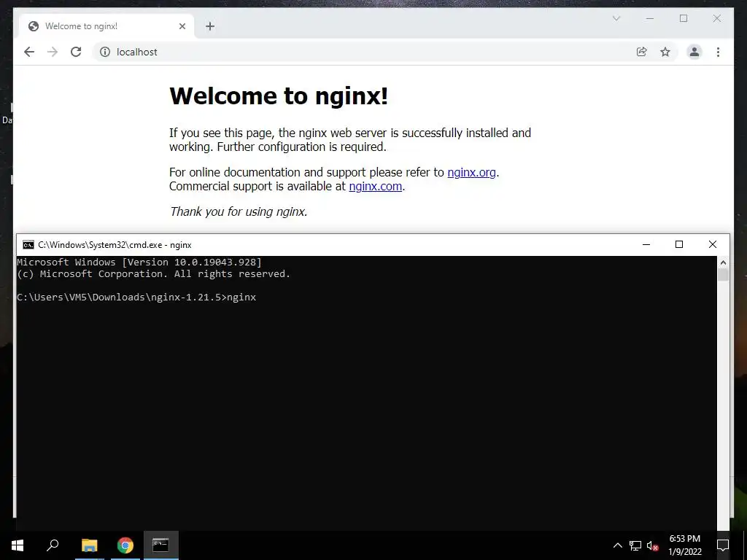Viewport: 747px width, 560px height.
Task: Click the cmd.exe title bar icon
Action: click(x=28, y=245)
